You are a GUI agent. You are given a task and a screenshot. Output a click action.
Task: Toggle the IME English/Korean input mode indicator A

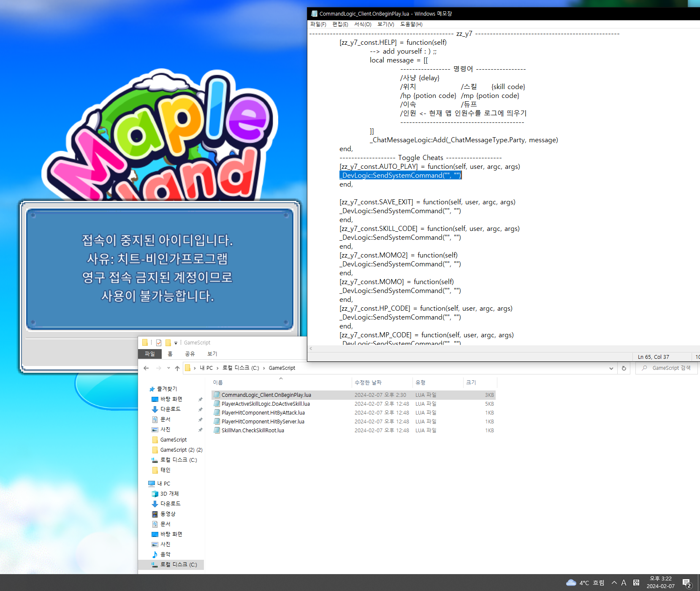click(624, 583)
